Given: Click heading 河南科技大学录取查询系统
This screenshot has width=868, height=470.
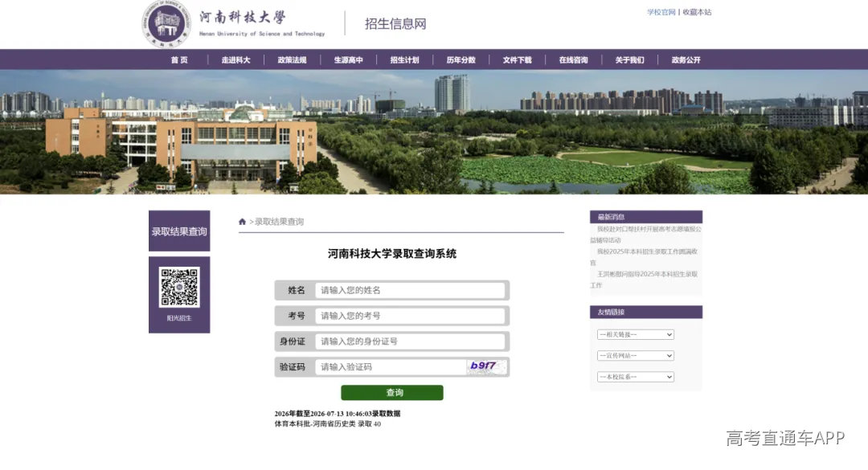Looking at the screenshot, I should click(x=392, y=254).
